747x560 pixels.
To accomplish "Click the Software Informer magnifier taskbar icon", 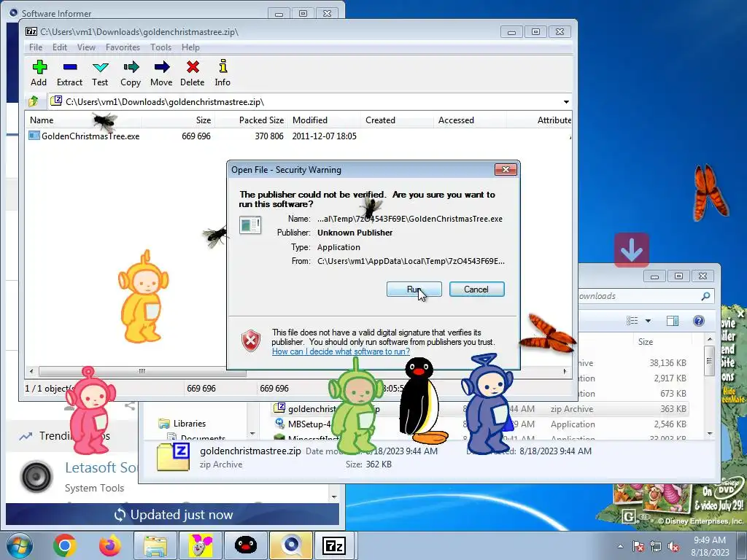I will point(291,545).
